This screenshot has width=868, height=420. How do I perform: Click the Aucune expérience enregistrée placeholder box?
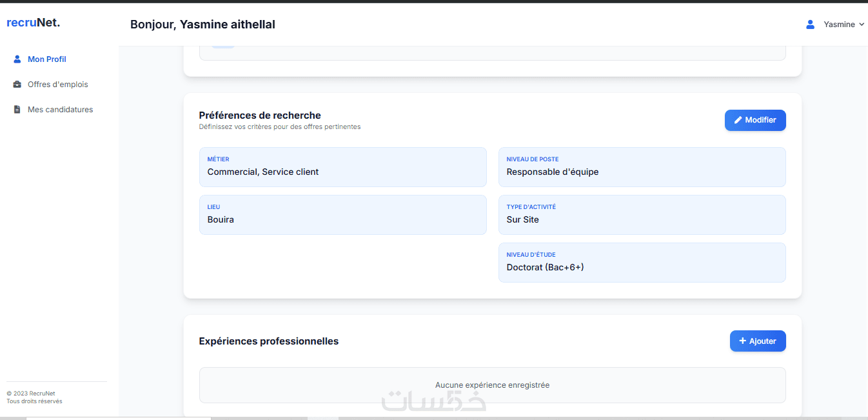492,385
